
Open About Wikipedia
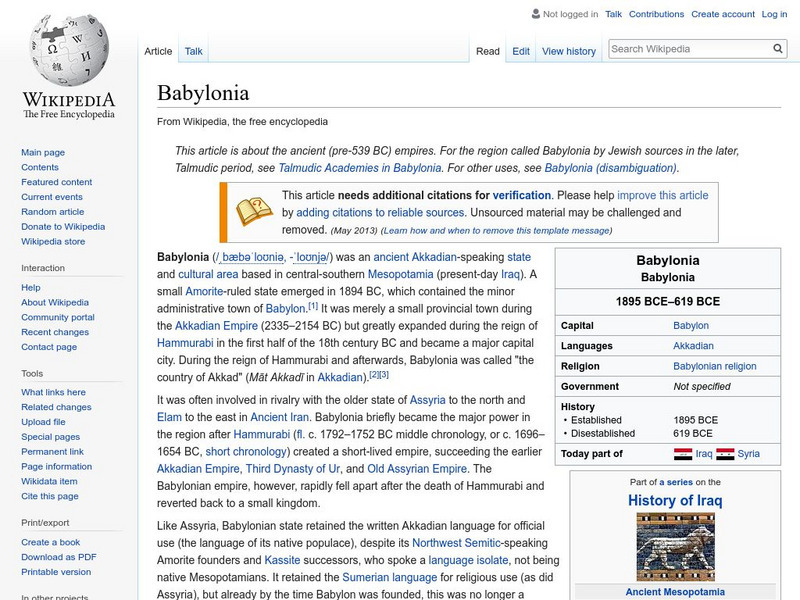click(x=55, y=302)
